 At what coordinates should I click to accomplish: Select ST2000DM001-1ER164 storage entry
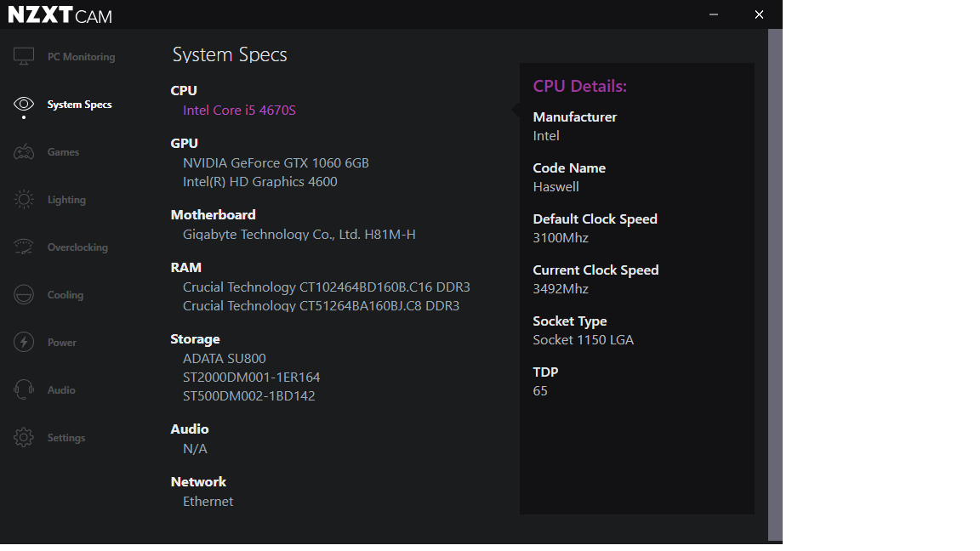(x=251, y=378)
